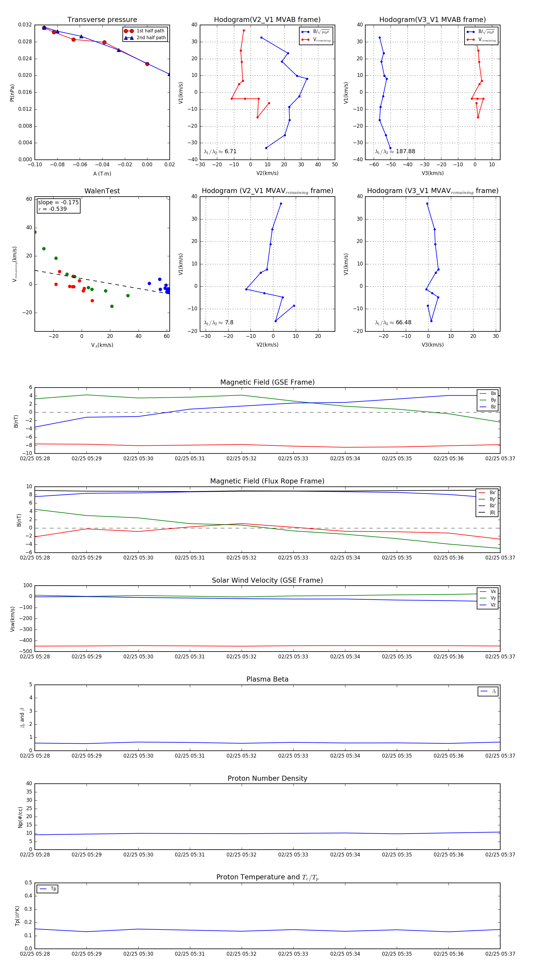This screenshot has width=535, height=980.
Task: Click the eigenvalue ratio 187.88 annotation
Action: coord(395,151)
